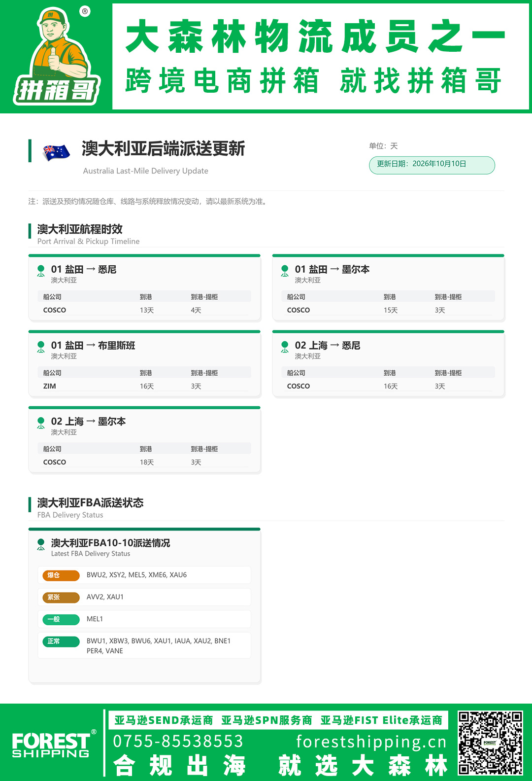The width and height of the screenshot is (532, 781).
Task: Click section heading 澳大利亚航程时效
Action: (80, 229)
